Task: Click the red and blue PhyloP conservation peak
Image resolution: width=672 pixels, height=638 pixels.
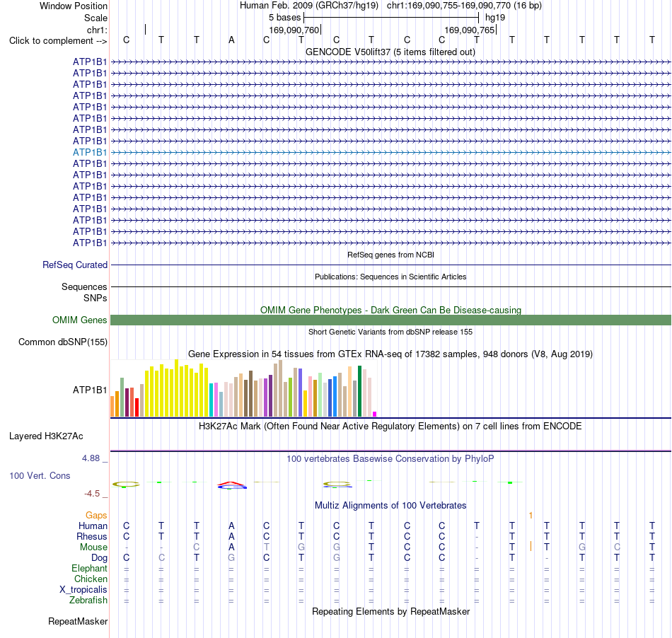Action: (232, 485)
